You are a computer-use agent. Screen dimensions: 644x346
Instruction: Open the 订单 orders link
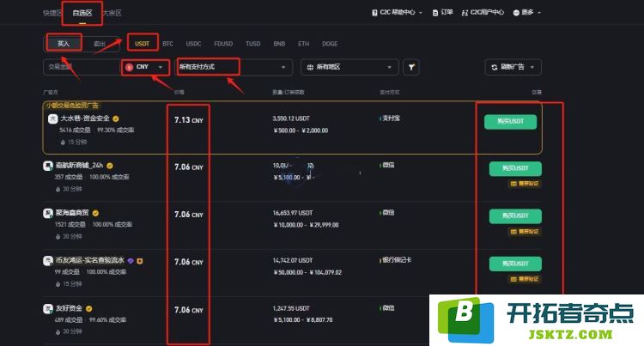pos(443,13)
